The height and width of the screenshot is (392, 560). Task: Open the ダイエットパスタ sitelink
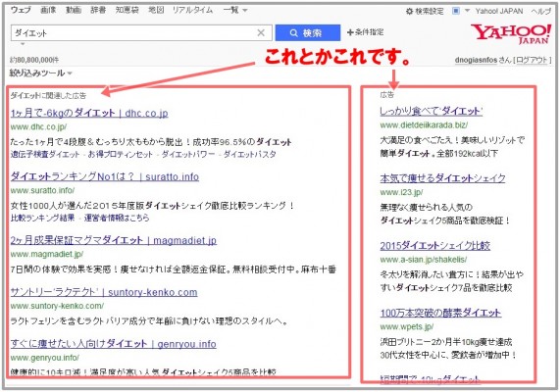point(250,155)
